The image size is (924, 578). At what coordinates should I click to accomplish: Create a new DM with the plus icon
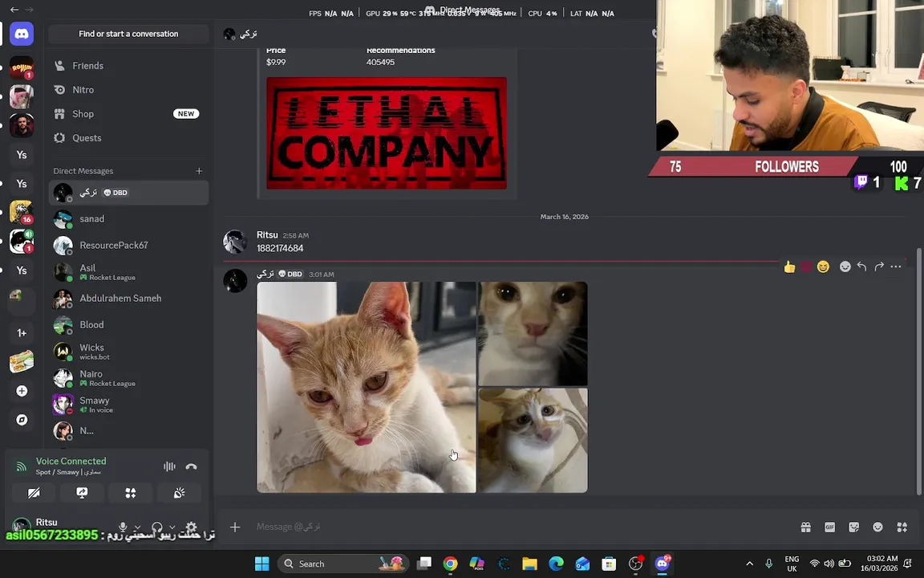[199, 171]
